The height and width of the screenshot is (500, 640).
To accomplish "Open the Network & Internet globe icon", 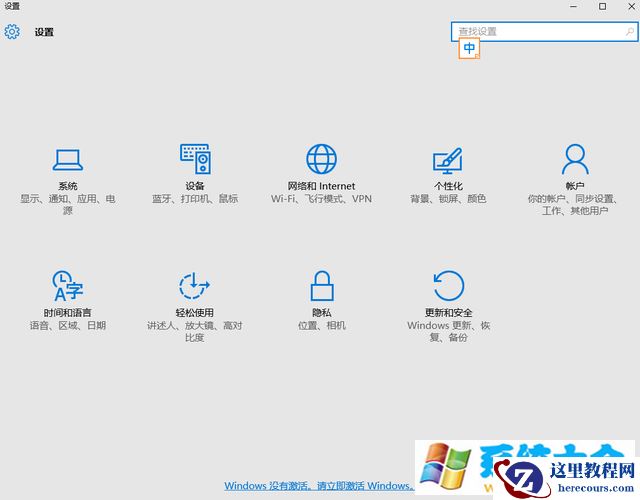I will [322, 159].
